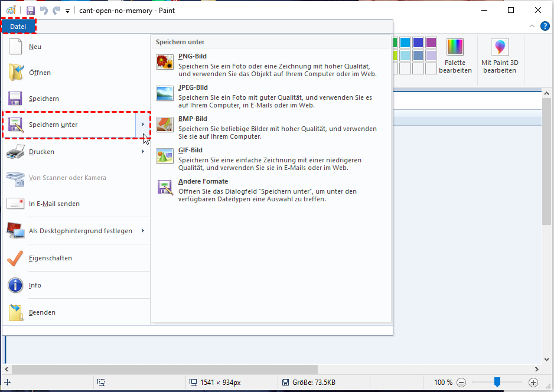
Task: Click the Undo arrow in quick access toolbar
Action: pos(44,10)
